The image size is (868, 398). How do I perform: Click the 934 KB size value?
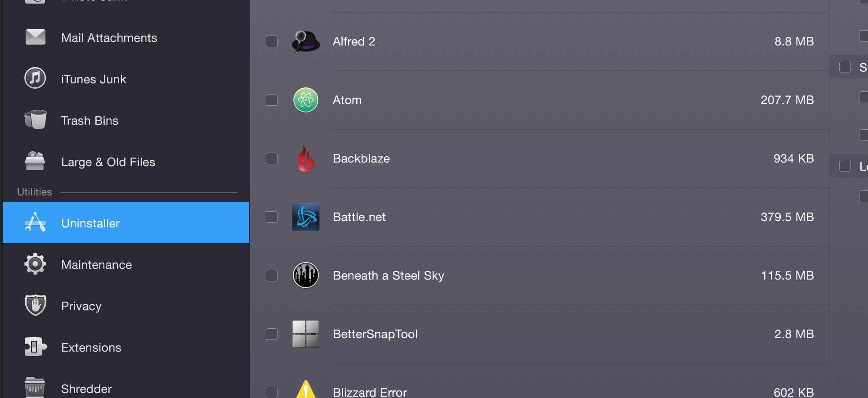(x=794, y=158)
